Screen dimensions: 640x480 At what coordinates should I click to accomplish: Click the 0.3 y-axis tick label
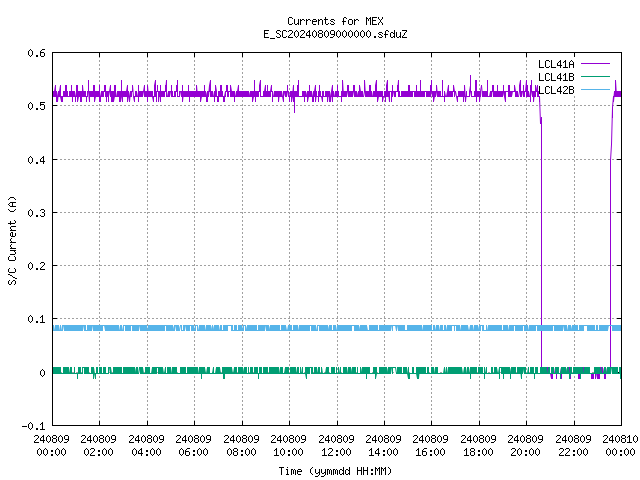36,213
